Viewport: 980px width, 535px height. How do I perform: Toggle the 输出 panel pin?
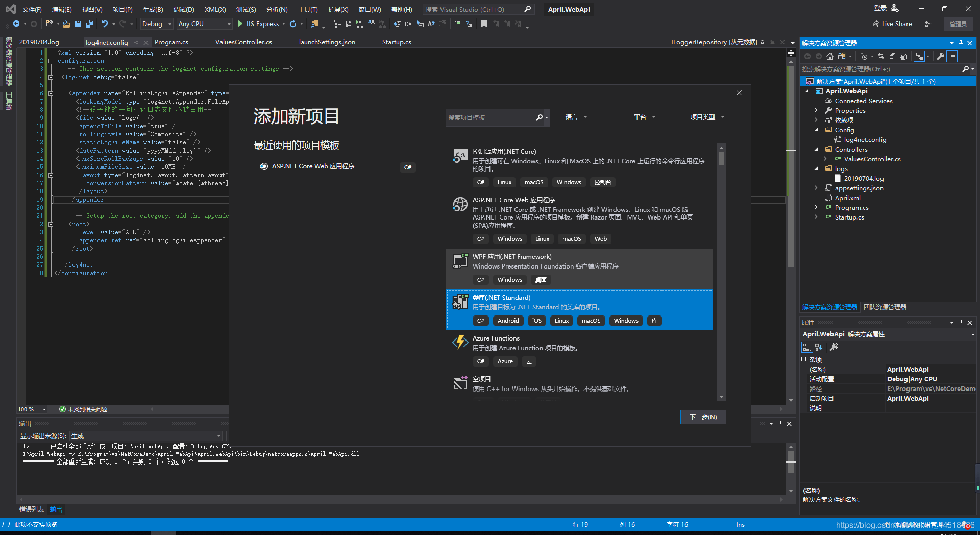(x=780, y=423)
